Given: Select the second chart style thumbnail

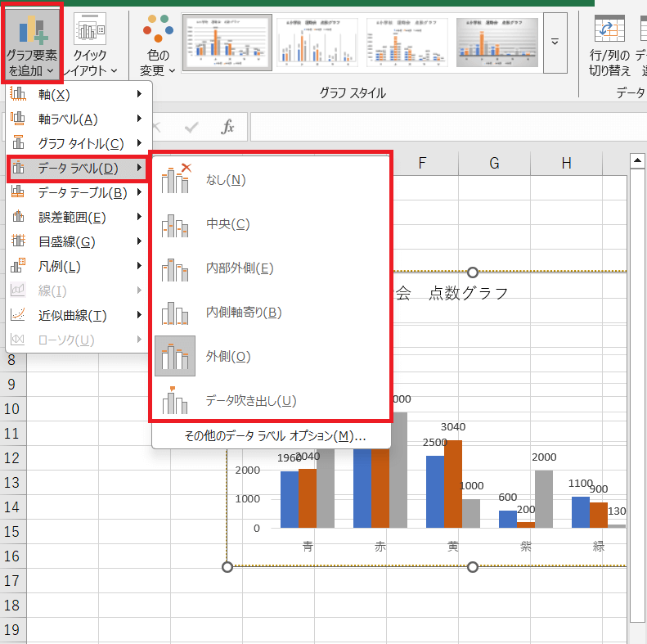Looking at the screenshot, I should tap(317, 43).
